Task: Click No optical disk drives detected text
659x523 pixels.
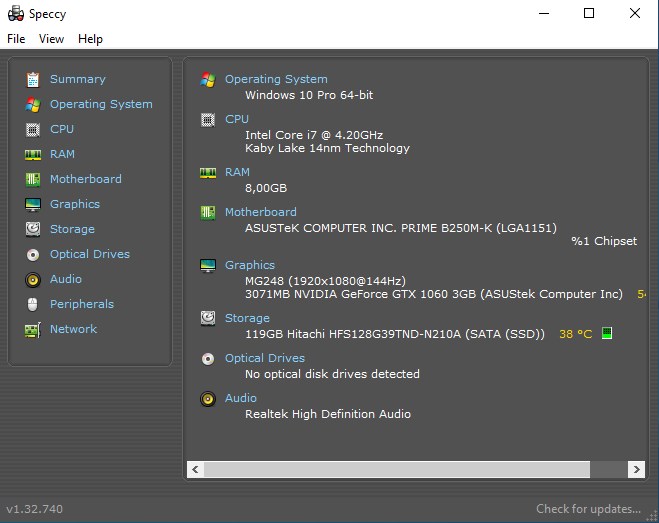Action: [x=332, y=374]
